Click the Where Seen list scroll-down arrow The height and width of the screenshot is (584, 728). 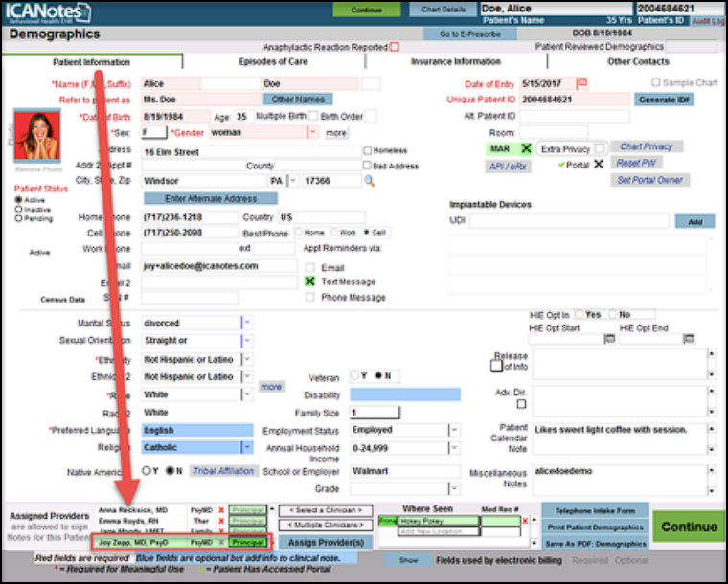534,542
